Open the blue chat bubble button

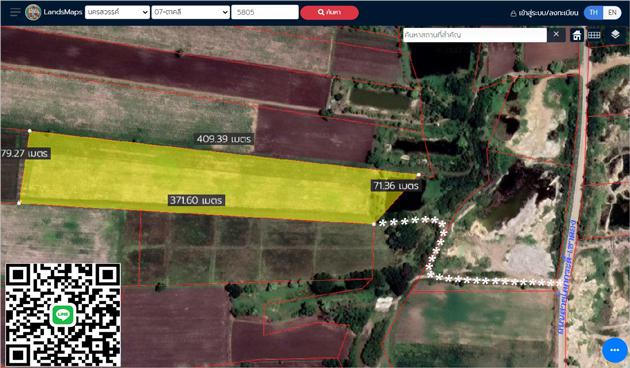[614, 350]
